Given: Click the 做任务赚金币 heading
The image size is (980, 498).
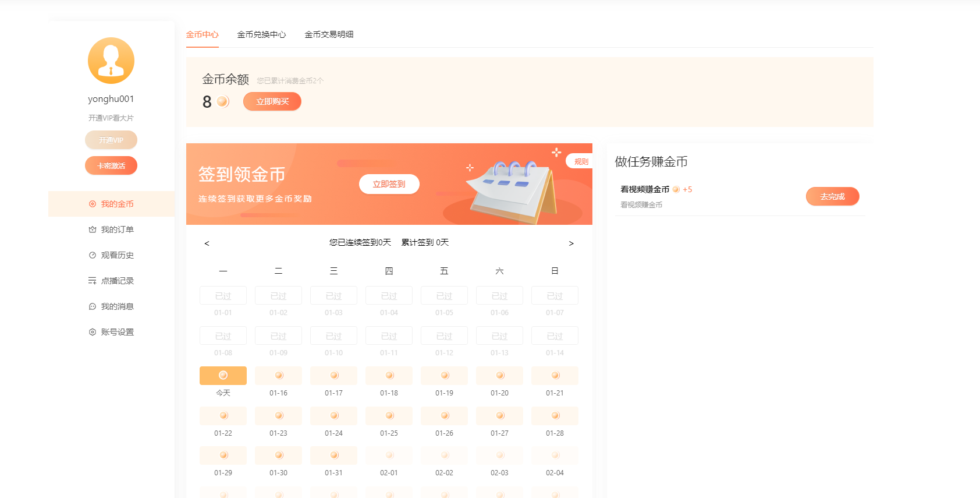Looking at the screenshot, I should (x=651, y=162).
